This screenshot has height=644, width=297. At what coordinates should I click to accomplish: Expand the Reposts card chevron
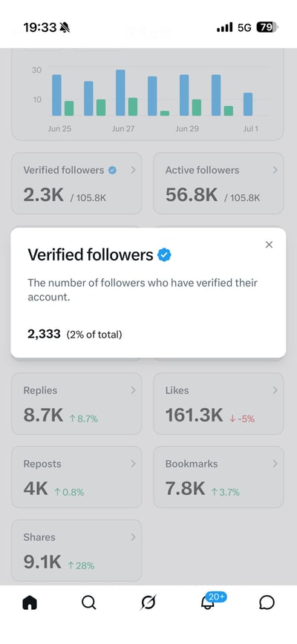tap(133, 464)
